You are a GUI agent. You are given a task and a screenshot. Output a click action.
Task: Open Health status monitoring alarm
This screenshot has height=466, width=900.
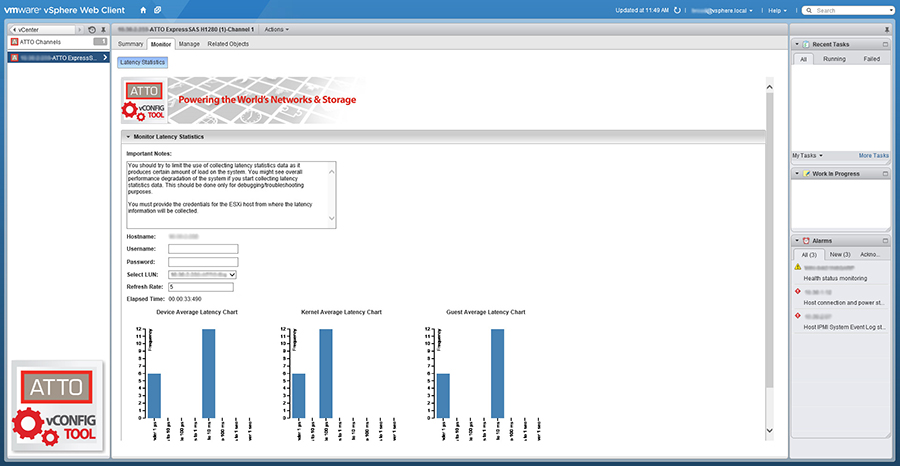click(835, 278)
